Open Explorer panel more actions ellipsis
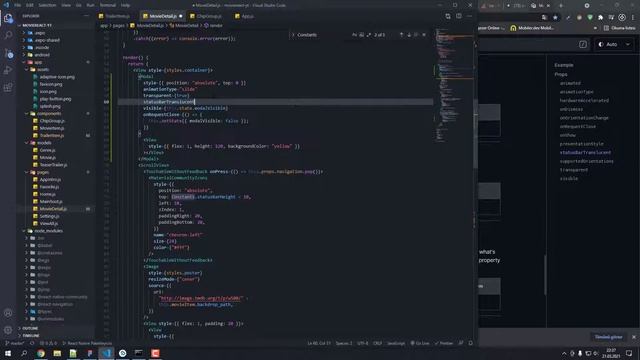 coord(86,16)
